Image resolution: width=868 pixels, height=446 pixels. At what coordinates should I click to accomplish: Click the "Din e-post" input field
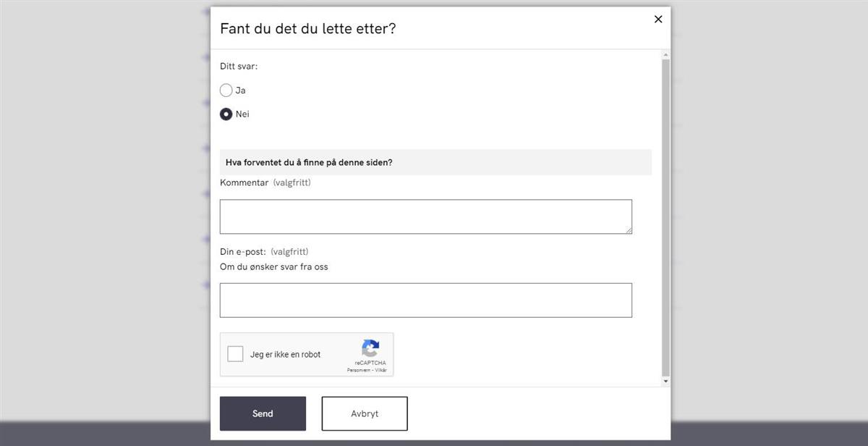425,300
